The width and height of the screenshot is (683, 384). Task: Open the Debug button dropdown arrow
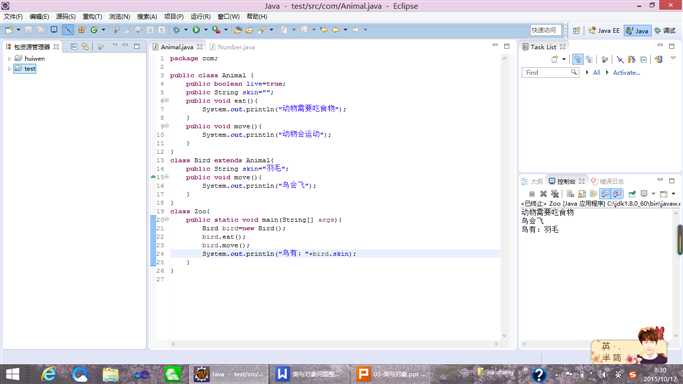click(186, 30)
